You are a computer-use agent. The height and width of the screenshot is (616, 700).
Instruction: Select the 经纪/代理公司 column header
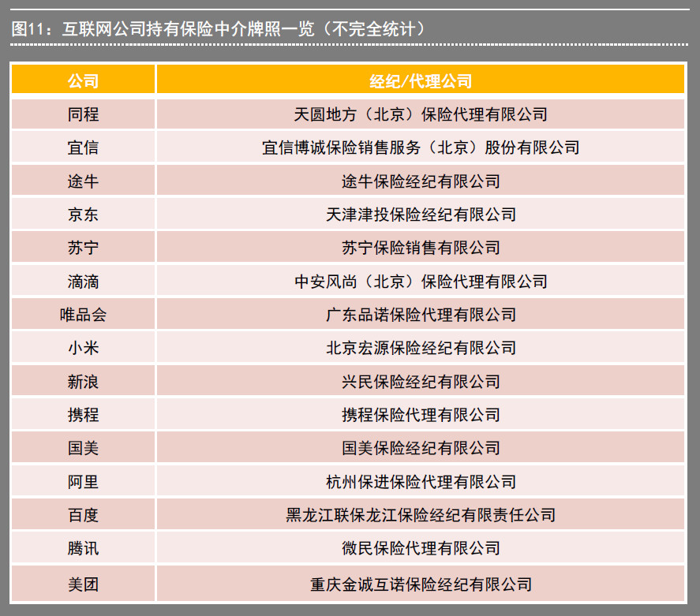pos(421,80)
